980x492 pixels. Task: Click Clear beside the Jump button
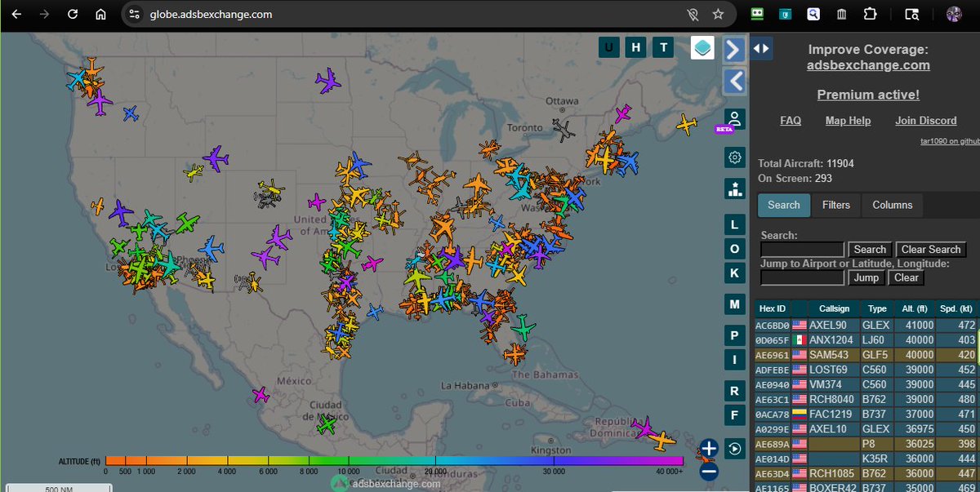[x=906, y=277]
